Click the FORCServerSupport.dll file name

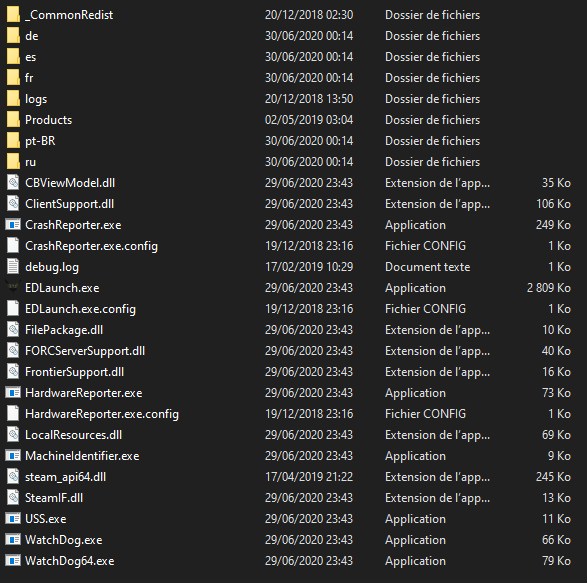pyautogui.click(x=85, y=351)
